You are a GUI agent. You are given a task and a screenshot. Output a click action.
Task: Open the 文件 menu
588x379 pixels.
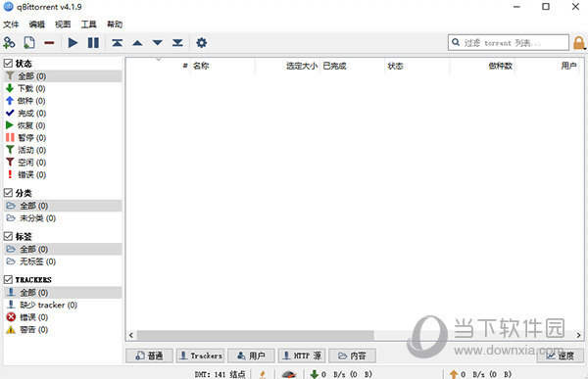pyautogui.click(x=11, y=24)
